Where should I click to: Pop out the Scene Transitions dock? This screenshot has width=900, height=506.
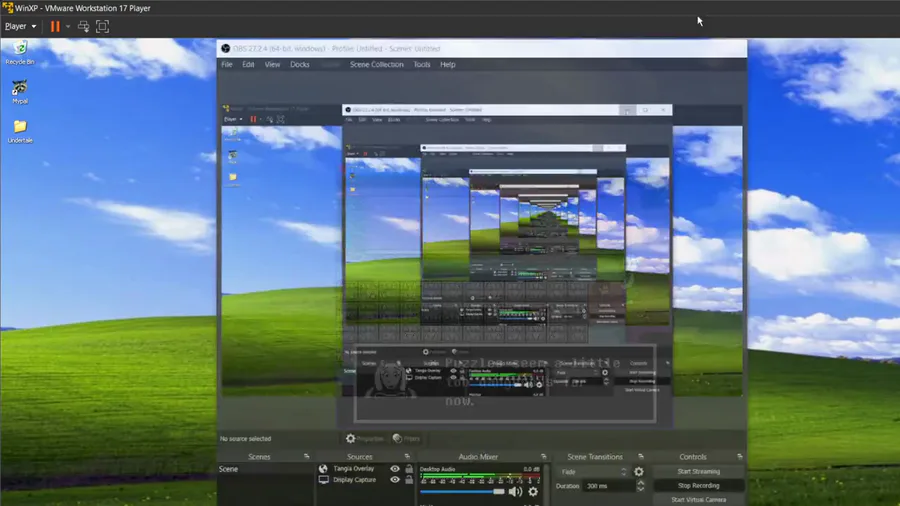click(x=641, y=457)
